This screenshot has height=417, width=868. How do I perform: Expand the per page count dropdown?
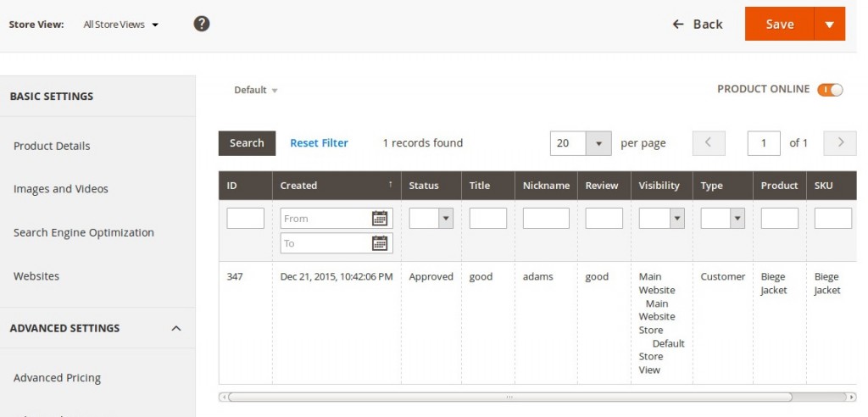598,143
